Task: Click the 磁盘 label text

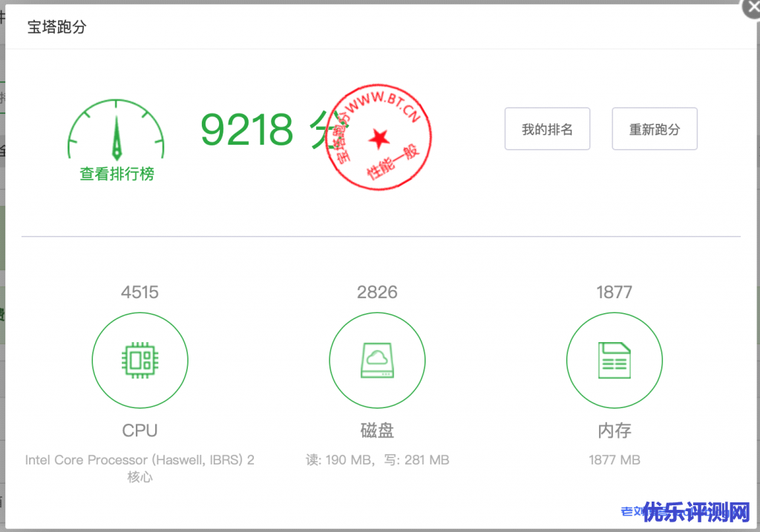Action: coord(377,430)
